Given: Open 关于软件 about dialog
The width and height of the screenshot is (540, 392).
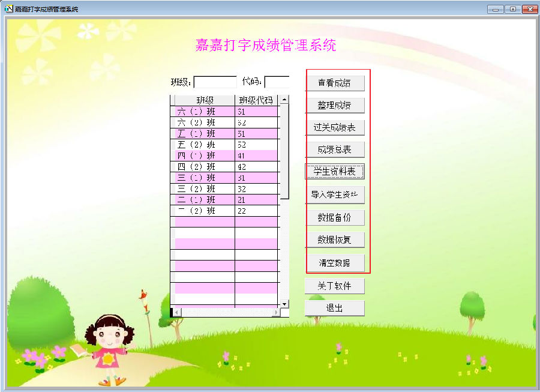Looking at the screenshot, I should [x=335, y=286].
